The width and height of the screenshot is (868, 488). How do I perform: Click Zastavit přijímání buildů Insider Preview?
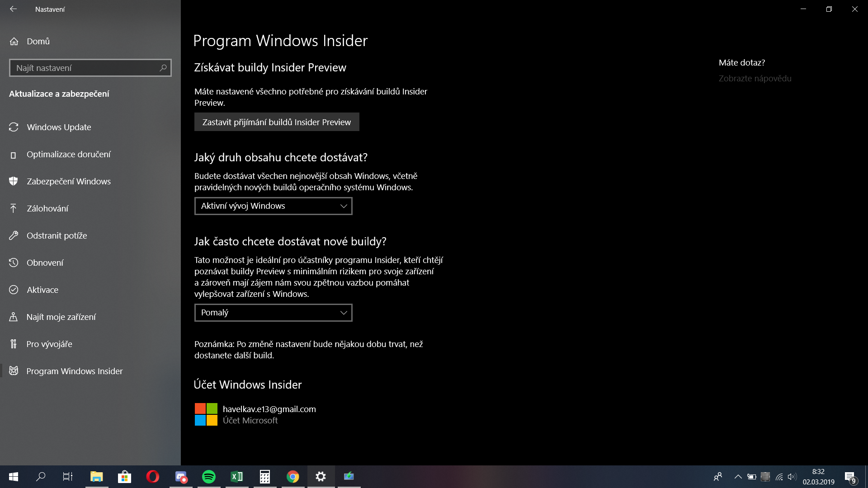point(277,122)
